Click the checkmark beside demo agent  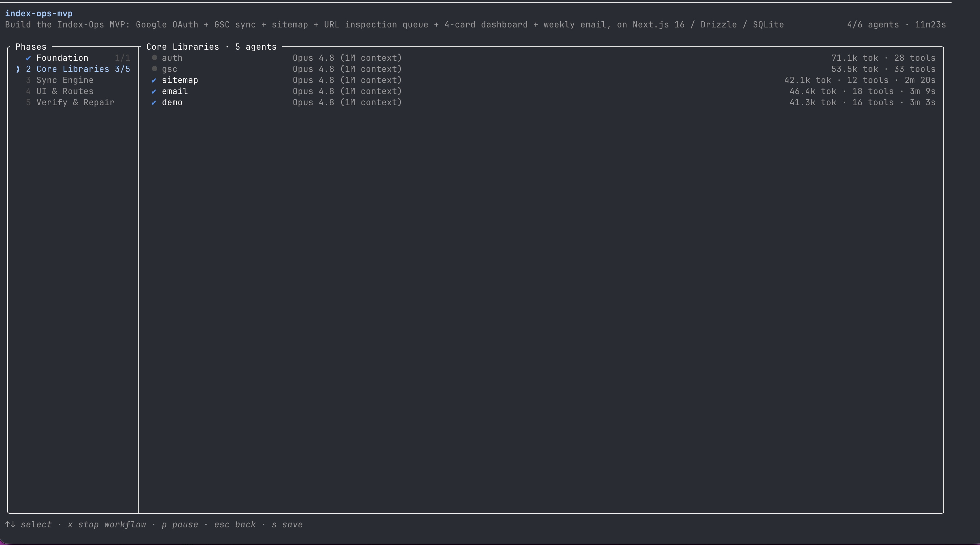tap(154, 102)
